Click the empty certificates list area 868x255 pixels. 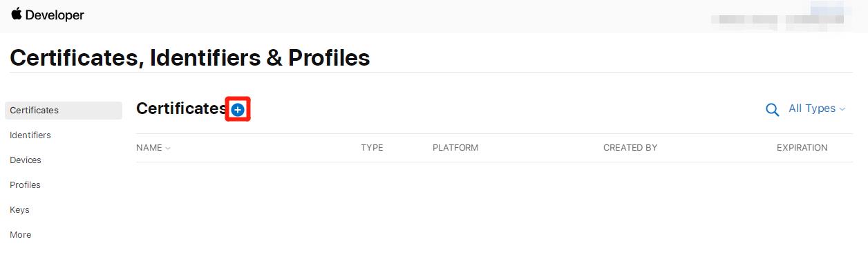coord(494,207)
